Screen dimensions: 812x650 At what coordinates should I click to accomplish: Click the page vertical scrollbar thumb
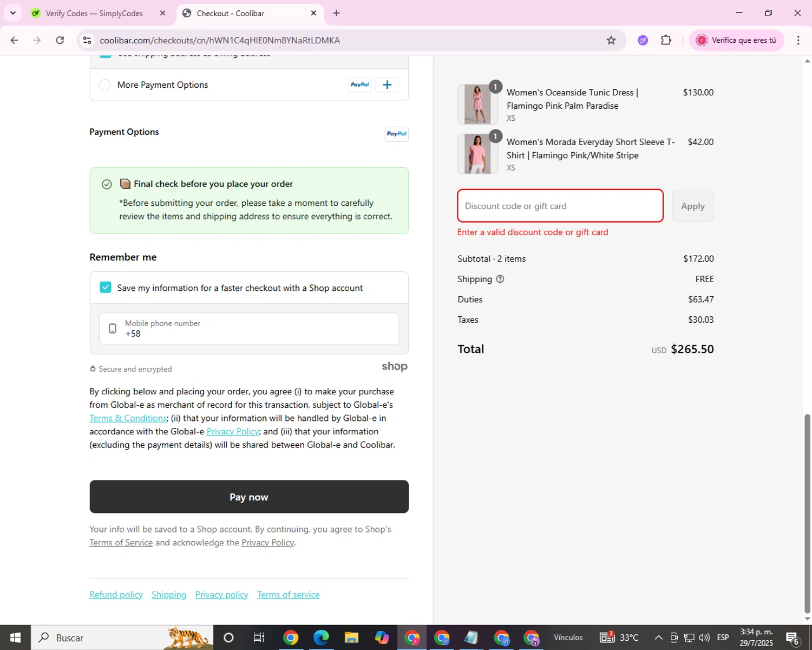coord(808,513)
